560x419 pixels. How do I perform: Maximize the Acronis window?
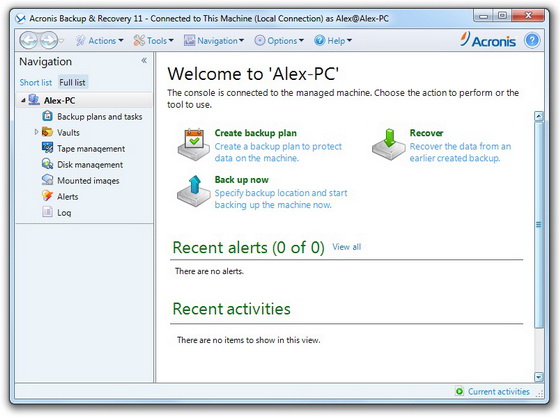502,16
